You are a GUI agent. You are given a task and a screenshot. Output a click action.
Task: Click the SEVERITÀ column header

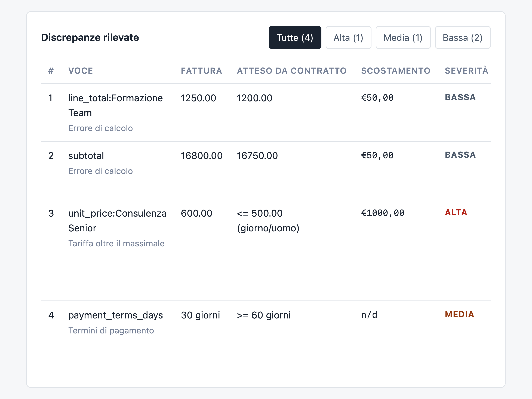point(466,70)
